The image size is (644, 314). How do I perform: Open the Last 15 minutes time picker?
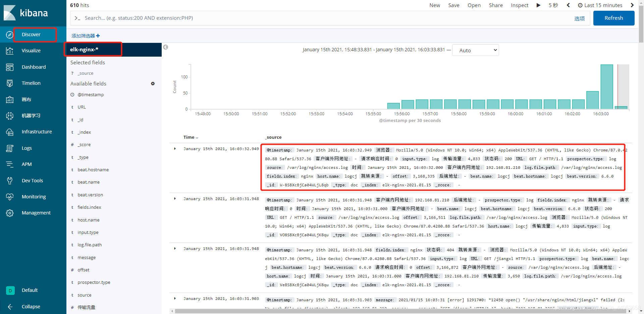click(600, 5)
